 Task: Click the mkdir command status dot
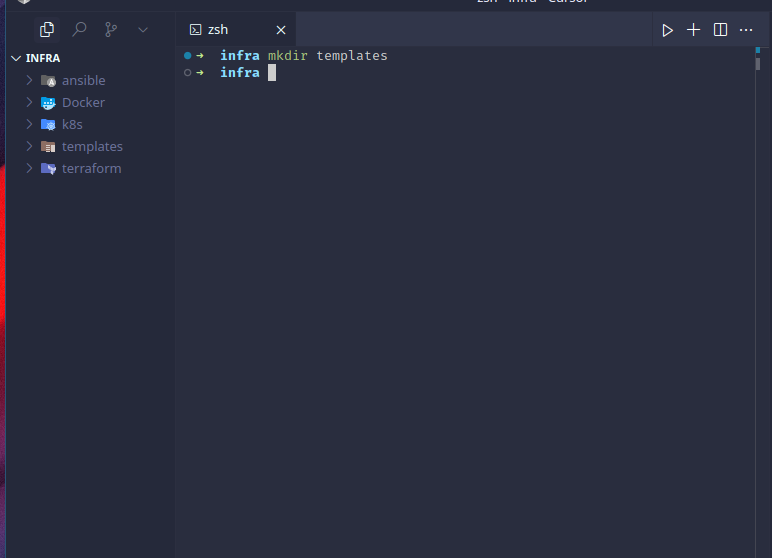[x=188, y=56]
